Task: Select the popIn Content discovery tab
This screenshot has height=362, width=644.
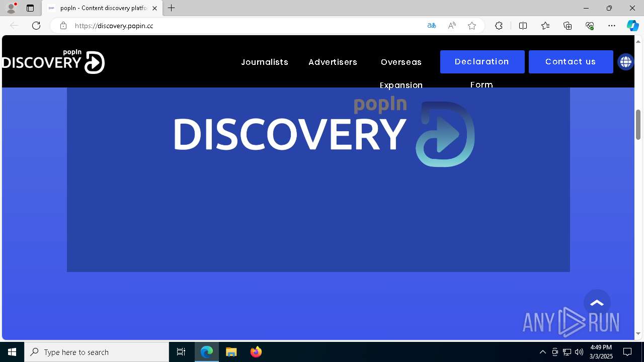Action: pos(102,8)
